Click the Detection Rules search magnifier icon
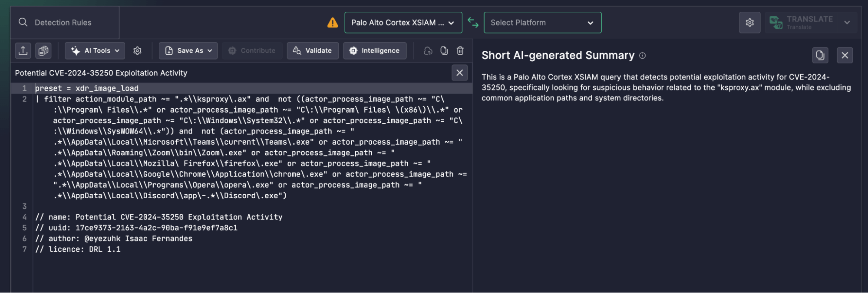This screenshot has height=293, width=868. click(23, 22)
